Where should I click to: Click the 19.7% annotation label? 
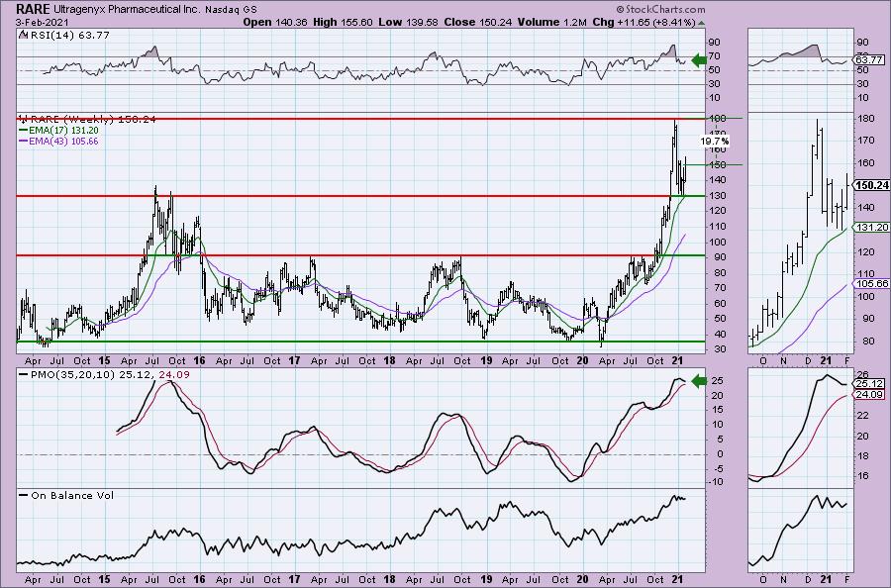click(715, 141)
